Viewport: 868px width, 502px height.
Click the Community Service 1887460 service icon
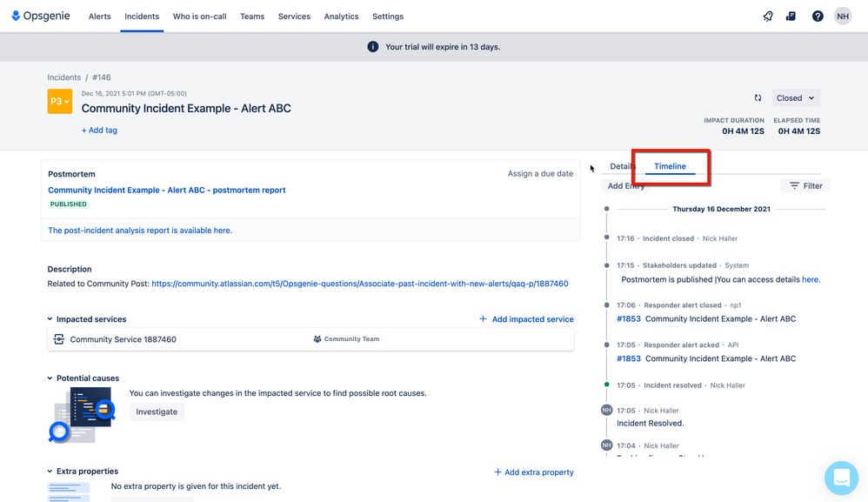[58, 339]
